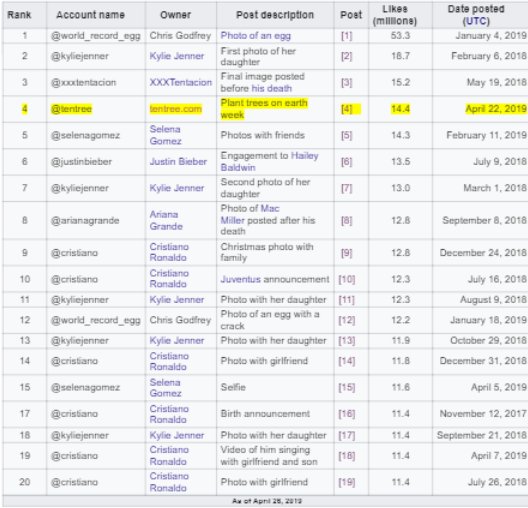Screen dimensions: 528x508
Task: Click the 'Likes (millions)' column header
Action: (395, 15)
